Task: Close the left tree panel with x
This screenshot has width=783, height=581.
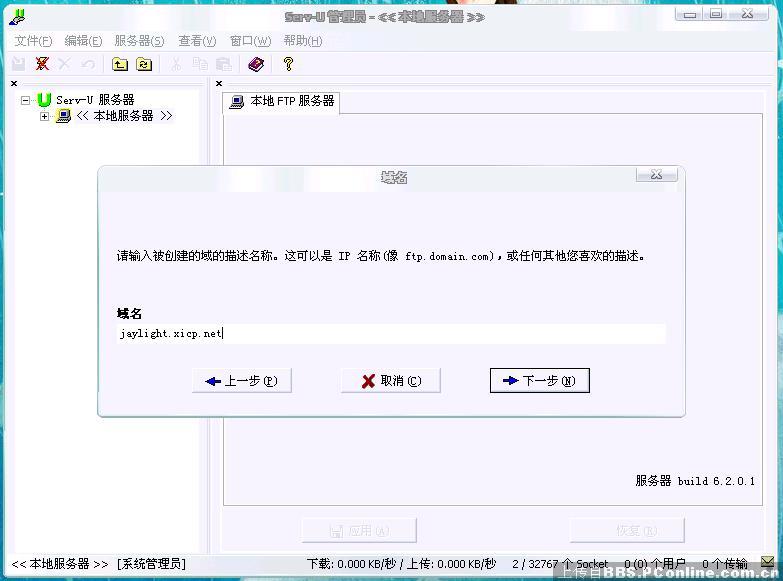Action: pos(14,84)
